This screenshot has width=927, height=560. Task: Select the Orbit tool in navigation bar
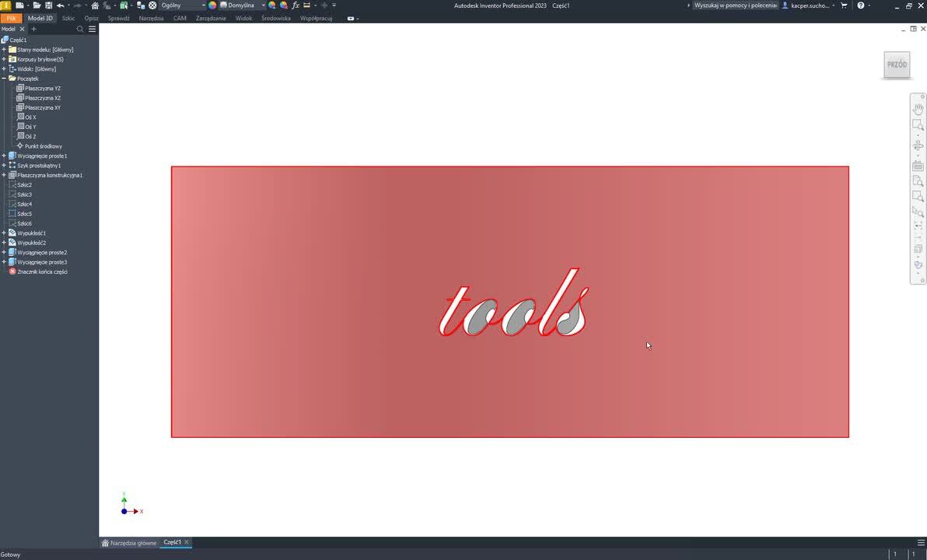pyautogui.click(x=918, y=145)
